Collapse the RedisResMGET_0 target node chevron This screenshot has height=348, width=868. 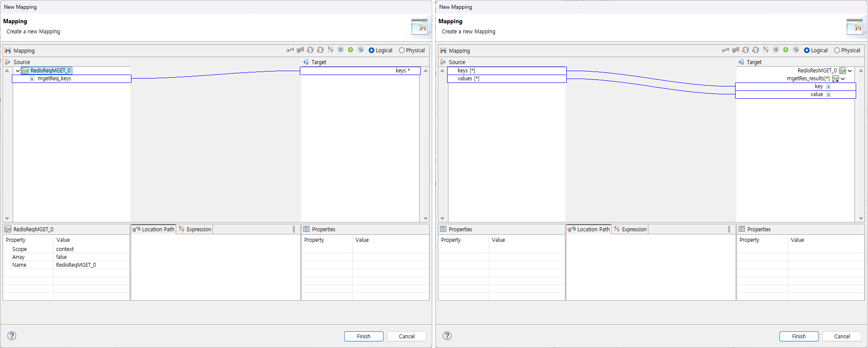point(850,71)
